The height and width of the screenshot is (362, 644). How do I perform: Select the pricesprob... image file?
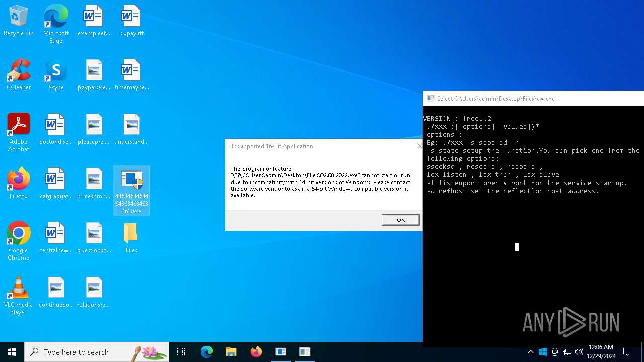tap(94, 184)
